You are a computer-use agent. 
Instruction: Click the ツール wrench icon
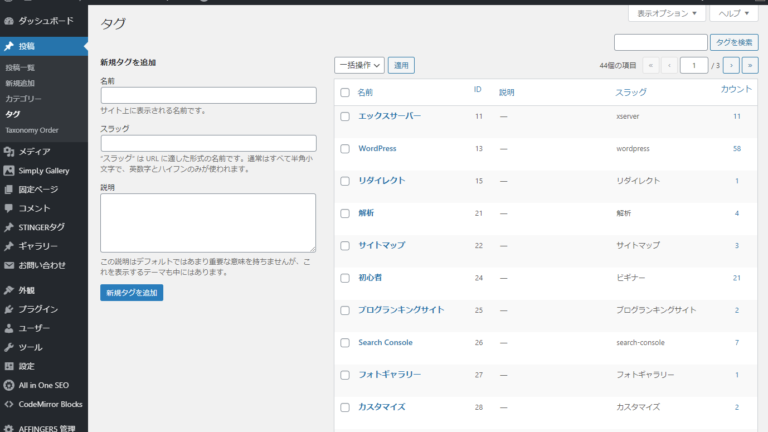tap(9, 347)
